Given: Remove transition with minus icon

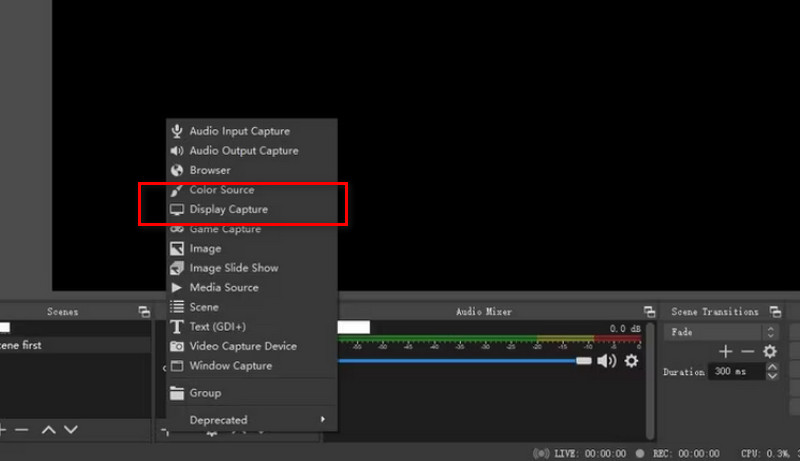Looking at the screenshot, I should point(747,351).
